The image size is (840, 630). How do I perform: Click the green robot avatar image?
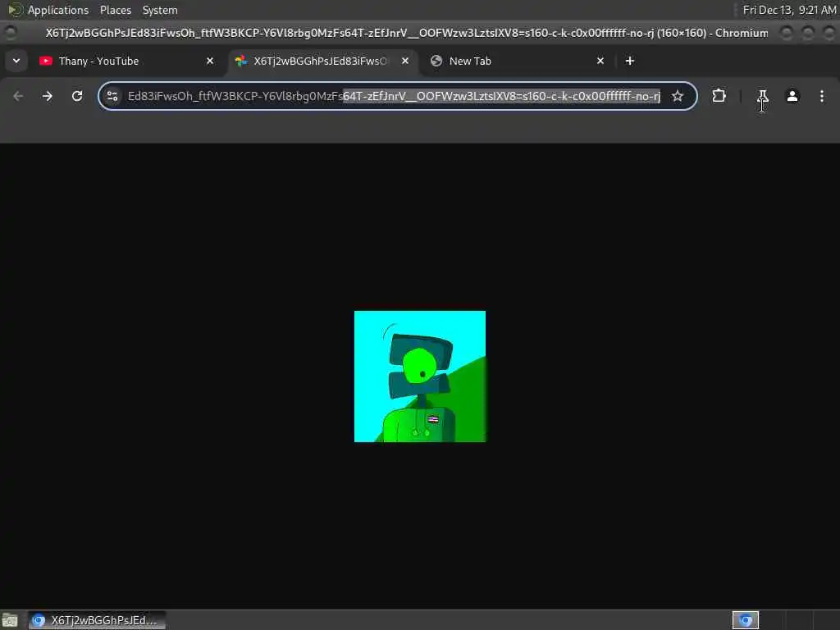coord(420,377)
